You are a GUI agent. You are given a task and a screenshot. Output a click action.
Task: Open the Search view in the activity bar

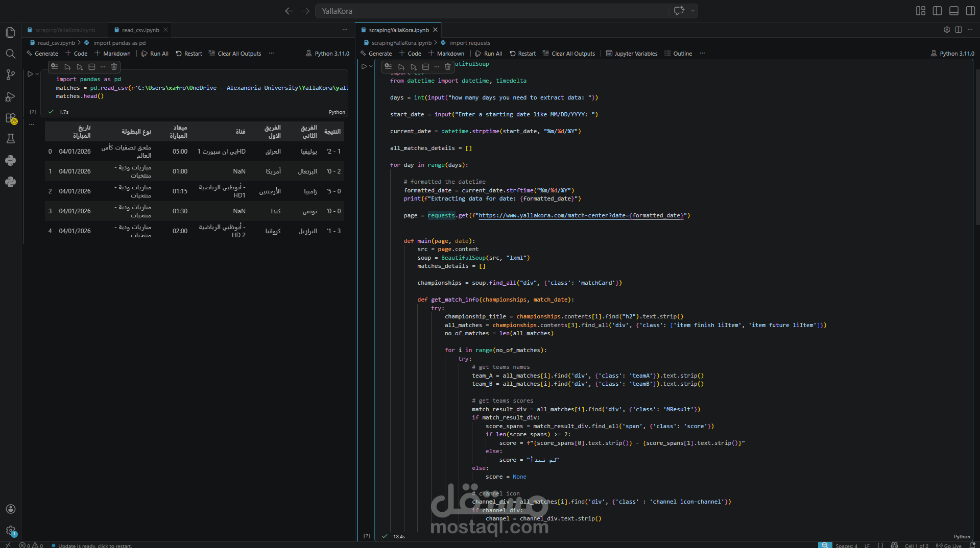pos(10,54)
